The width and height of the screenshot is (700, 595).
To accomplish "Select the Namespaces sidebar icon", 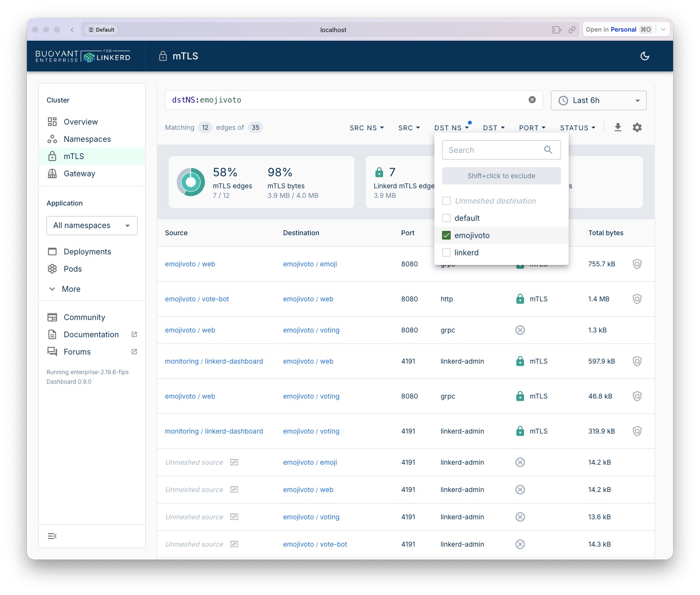I will point(52,139).
